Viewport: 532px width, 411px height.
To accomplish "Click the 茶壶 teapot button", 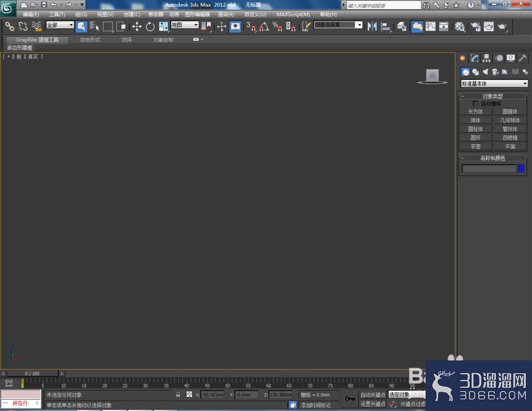I will click(476, 146).
